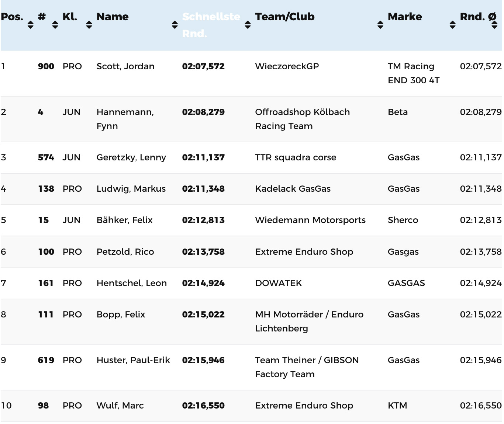Click start number 574
Screen dimensions: 504x424
[x=46, y=157]
